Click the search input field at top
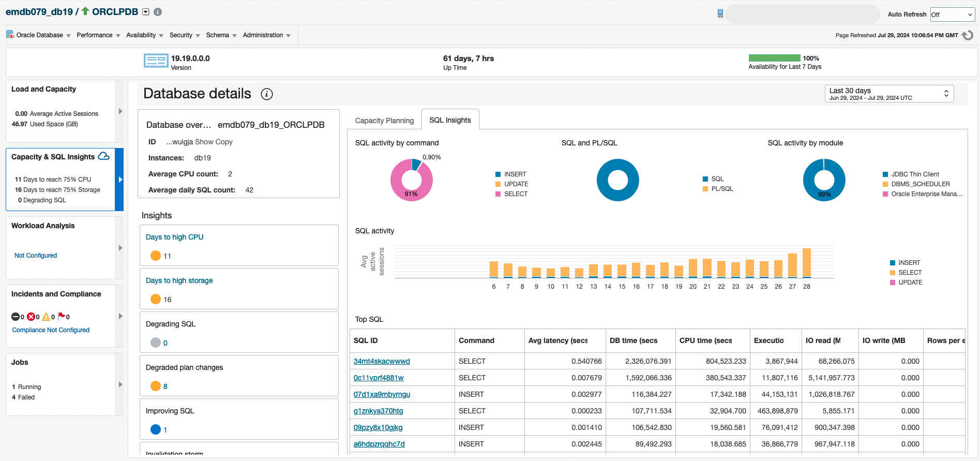The image size is (980, 461). pyautogui.click(x=802, y=14)
